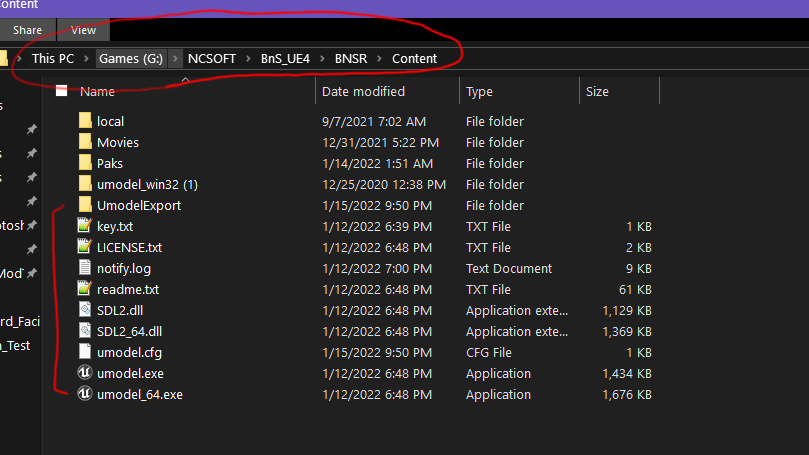Click the Paks folder name
Viewport: 809px width, 455px height.
click(110, 164)
